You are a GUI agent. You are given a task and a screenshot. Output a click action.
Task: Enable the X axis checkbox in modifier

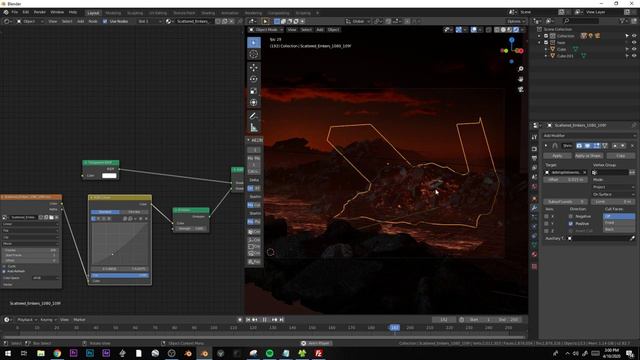click(x=547, y=216)
